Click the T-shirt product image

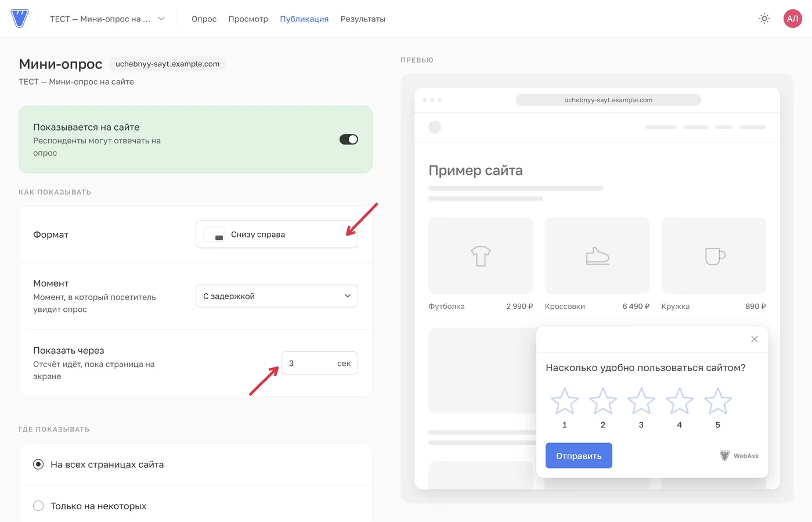[481, 255]
